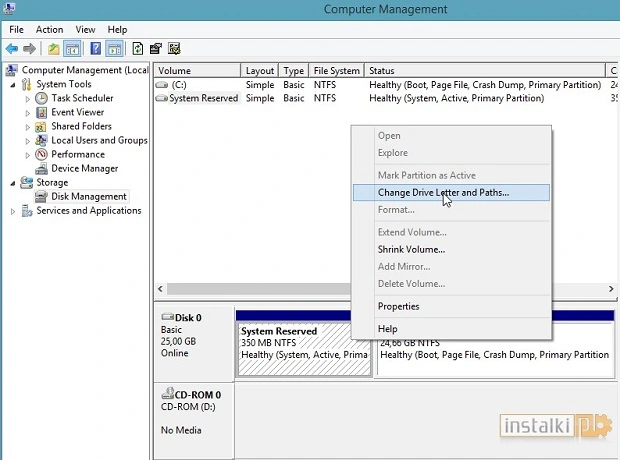Choose Change Drive Letter and Paths
Viewport: 620px width, 460px height.
[443, 192]
